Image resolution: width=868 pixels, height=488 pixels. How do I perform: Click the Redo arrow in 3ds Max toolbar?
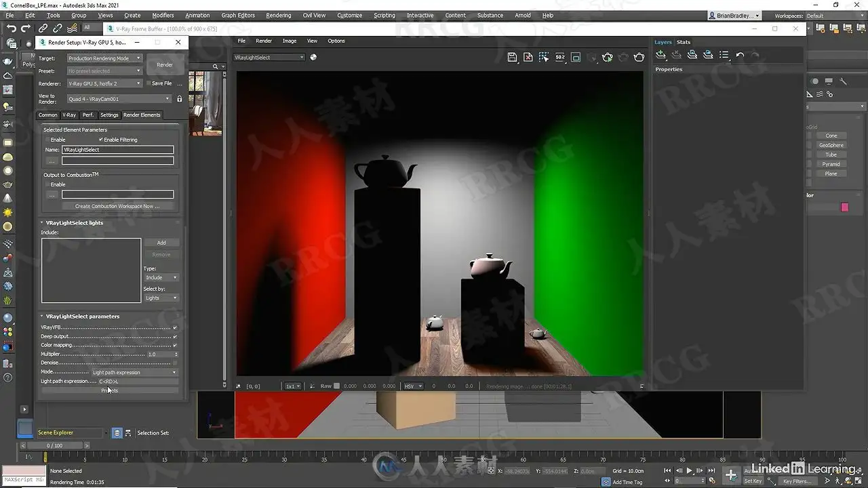click(x=26, y=28)
